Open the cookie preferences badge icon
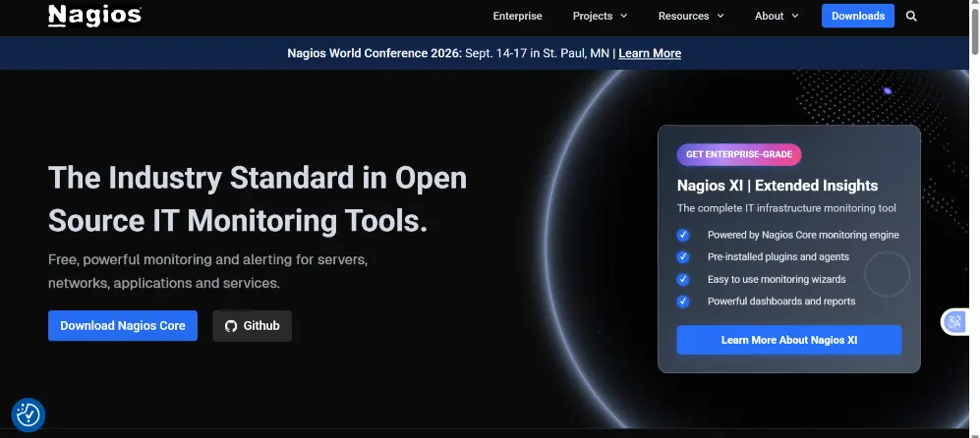980x438 pixels. coord(29,414)
